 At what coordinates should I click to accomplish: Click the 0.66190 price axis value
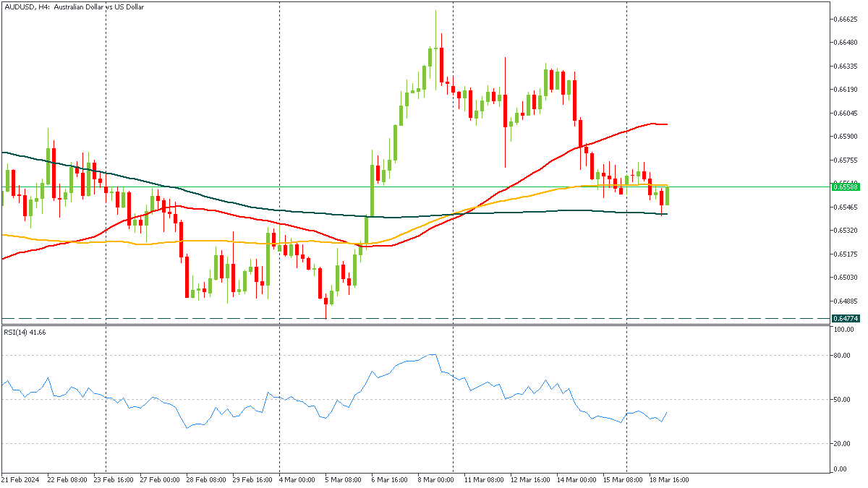pos(846,90)
